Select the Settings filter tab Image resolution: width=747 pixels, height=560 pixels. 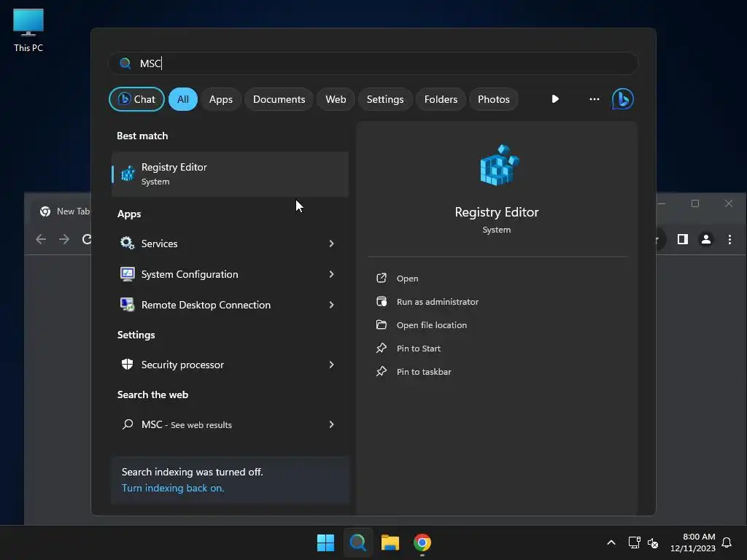pos(385,99)
